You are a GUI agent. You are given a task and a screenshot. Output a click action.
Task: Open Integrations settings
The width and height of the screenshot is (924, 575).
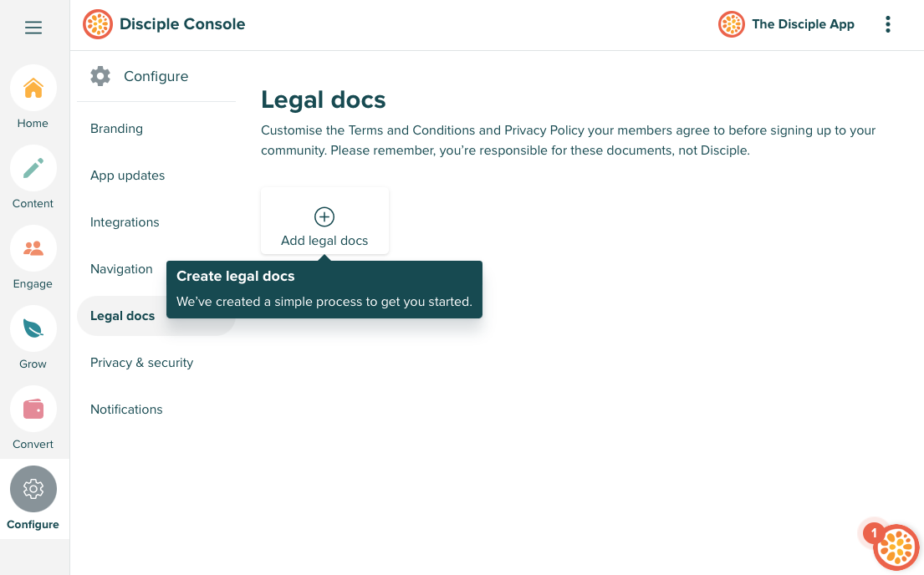point(125,222)
